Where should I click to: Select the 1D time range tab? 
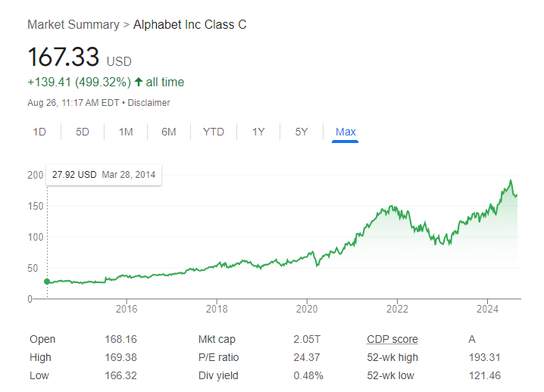[39, 132]
